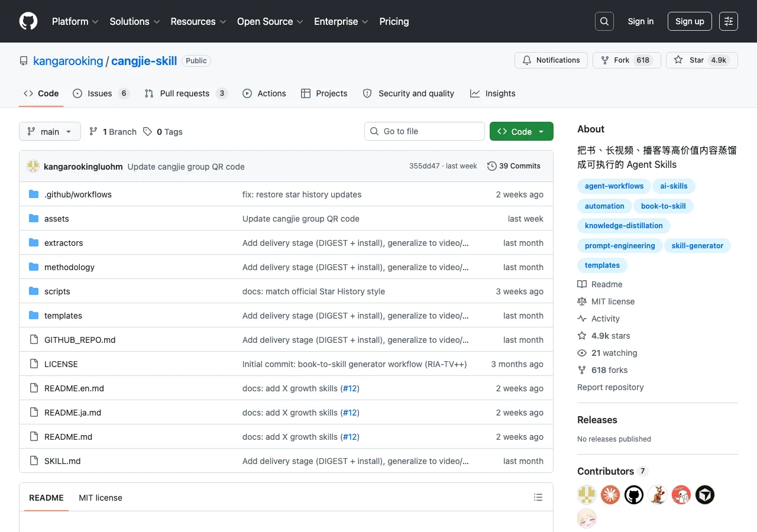This screenshot has height=532, width=757.
Task: Expand the Platform menu in header
Action: coord(75,21)
